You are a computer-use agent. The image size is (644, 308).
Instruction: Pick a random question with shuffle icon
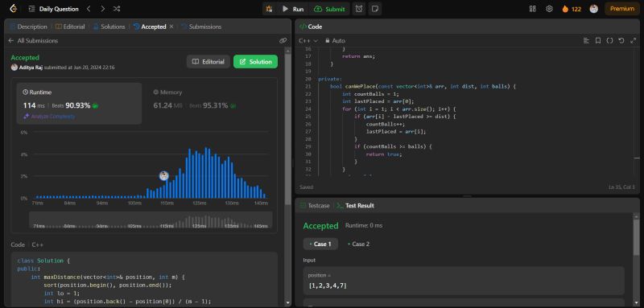[x=117, y=9]
